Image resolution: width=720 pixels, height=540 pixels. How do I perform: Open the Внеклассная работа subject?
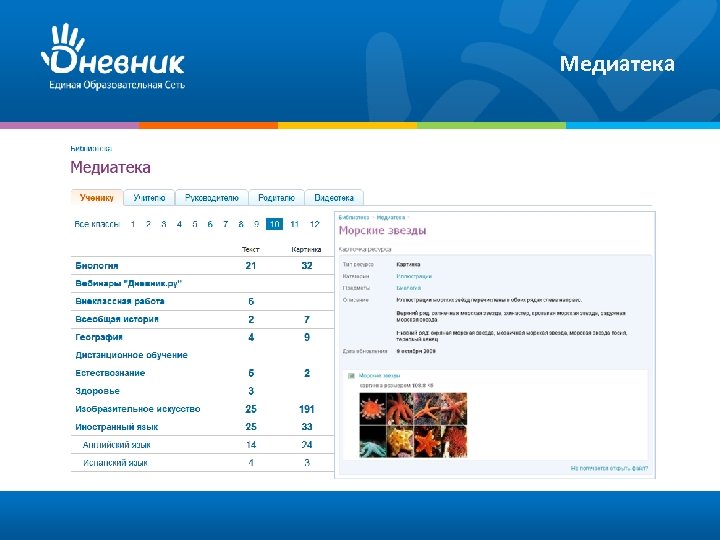120,301
